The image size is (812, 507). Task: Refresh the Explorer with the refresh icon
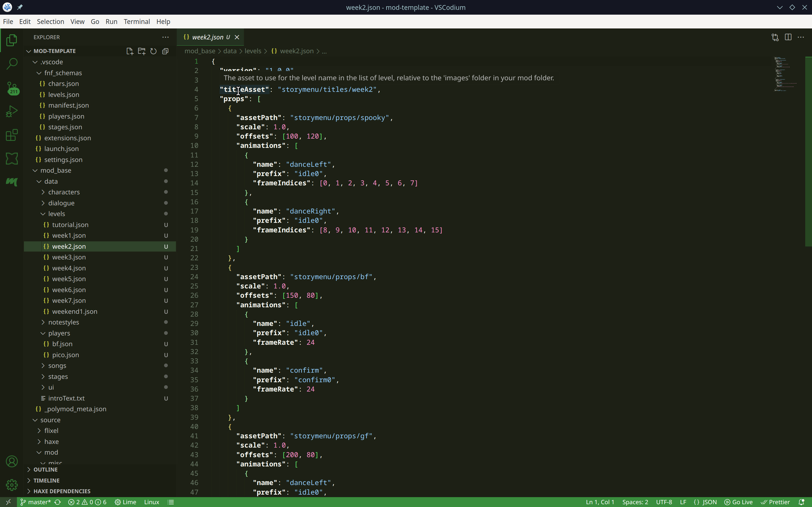[x=153, y=51]
